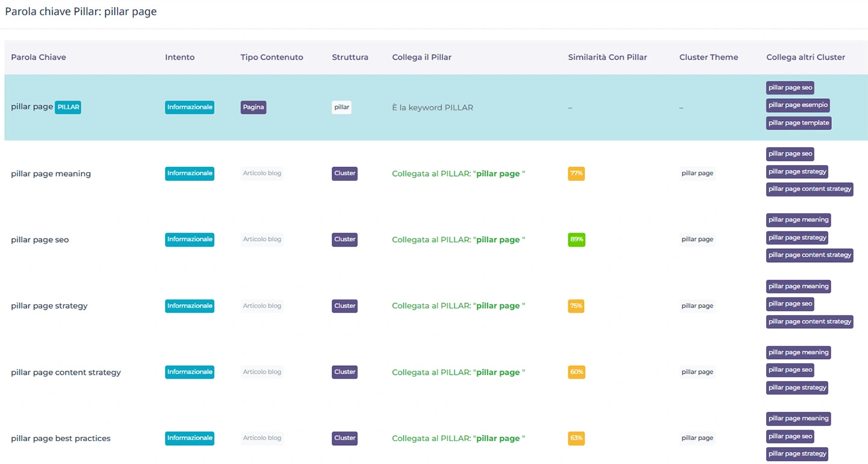Click 'pillar page seo' tag in highlighted row

pos(790,87)
